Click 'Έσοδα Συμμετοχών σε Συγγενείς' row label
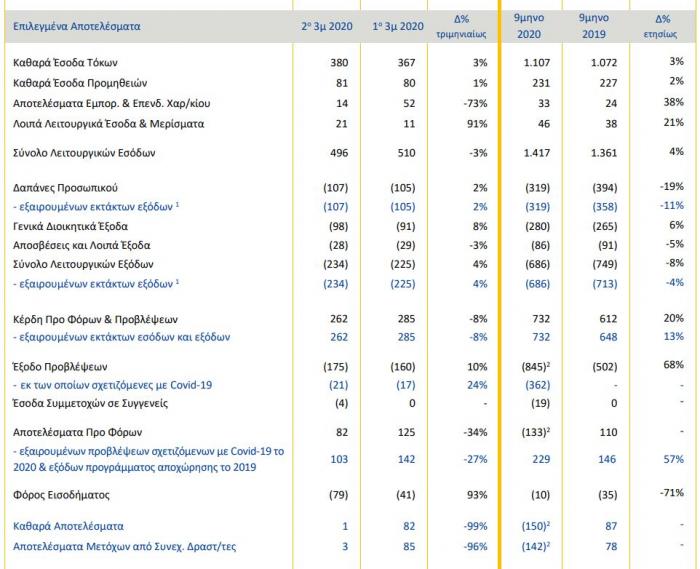The width and height of the screenshot is (700, 569). (90, 404)
